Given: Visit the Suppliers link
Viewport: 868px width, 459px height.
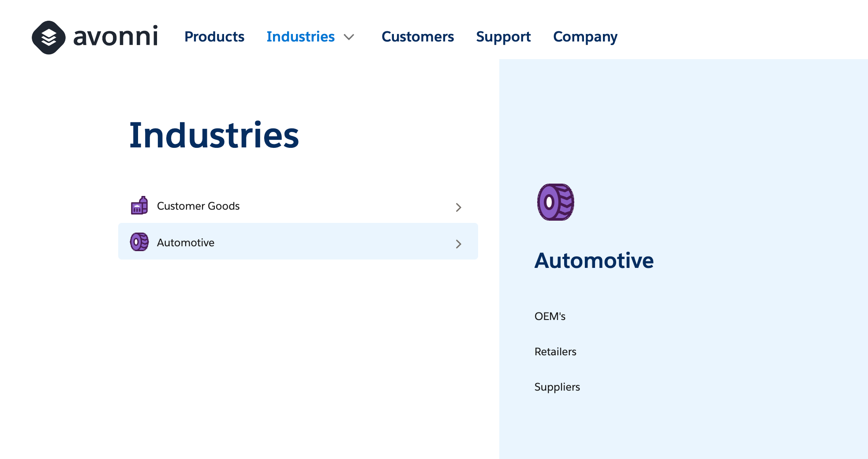Looking at the screenshot, I should (x=557, y=387).
